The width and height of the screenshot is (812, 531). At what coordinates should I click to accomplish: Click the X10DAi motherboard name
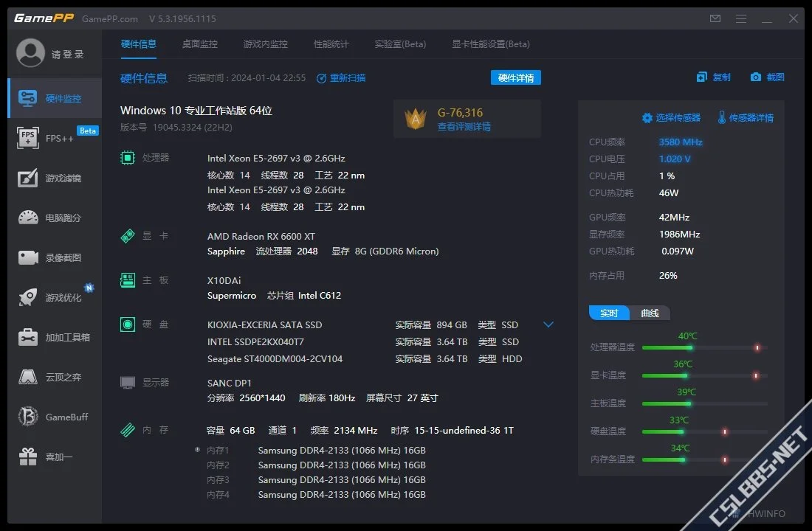click(224, 280)
